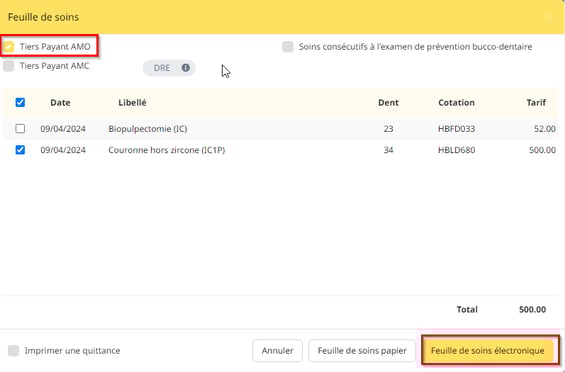Click the Cotation column header
The image size is (565, 372).
point(456,103)
